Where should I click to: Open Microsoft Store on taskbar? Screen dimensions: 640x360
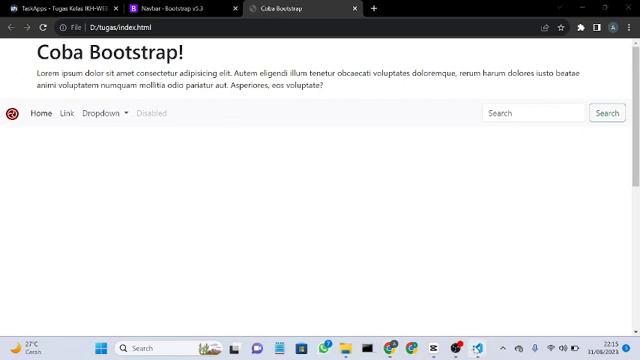tap(302, 349)
